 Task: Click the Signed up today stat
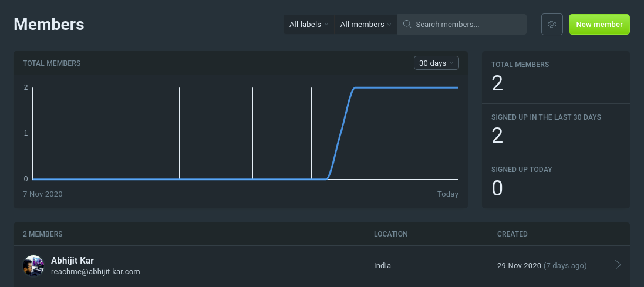556,182
